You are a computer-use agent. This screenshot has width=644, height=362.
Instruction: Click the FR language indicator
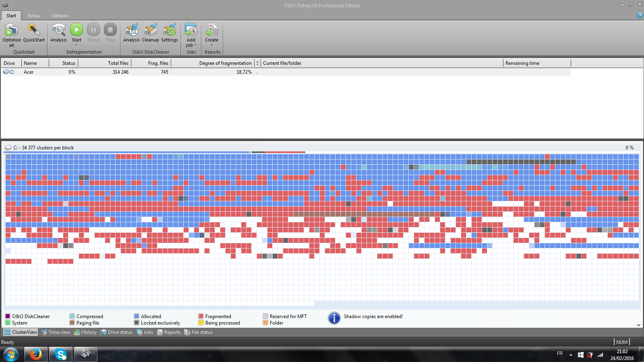[560, 354]
